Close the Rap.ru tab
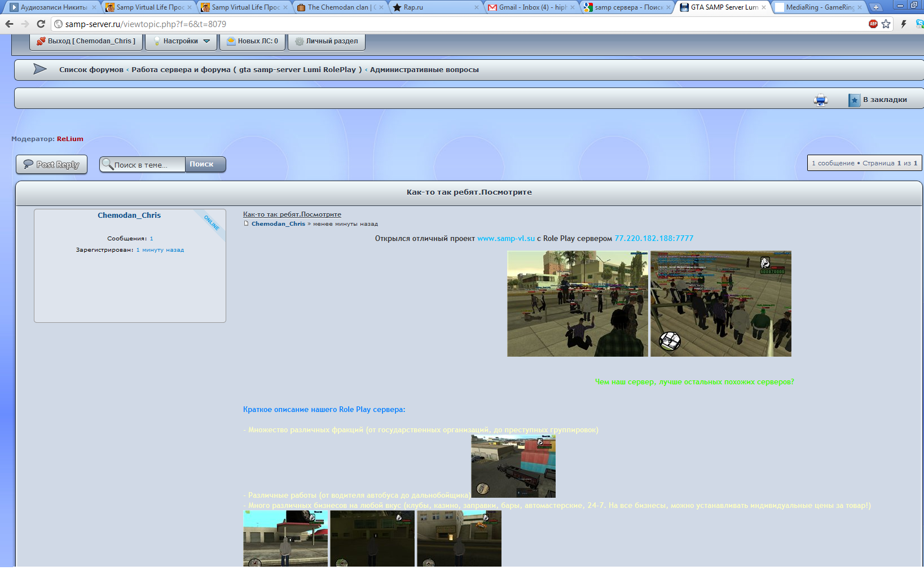924x570 pixels. (x=477, y=7)
